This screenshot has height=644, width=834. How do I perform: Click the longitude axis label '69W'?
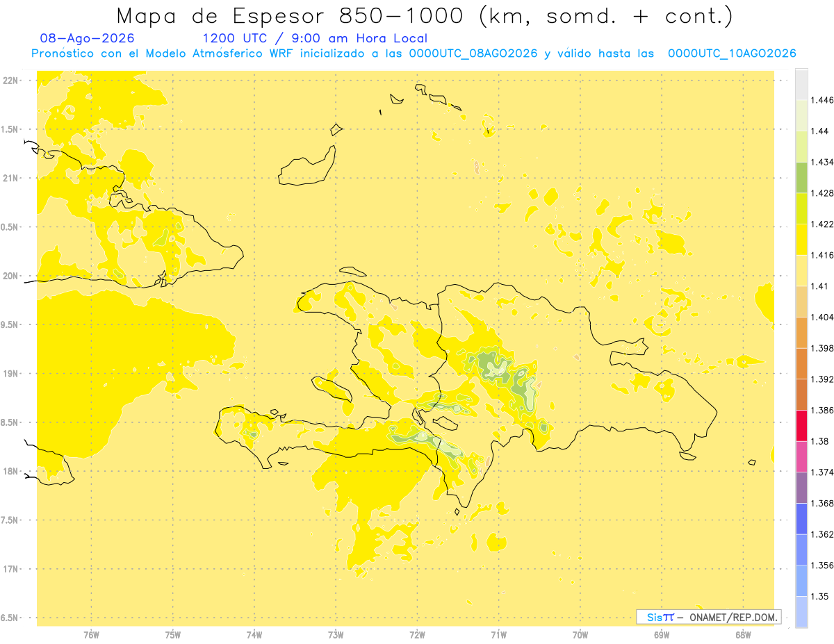pos(661,635)
